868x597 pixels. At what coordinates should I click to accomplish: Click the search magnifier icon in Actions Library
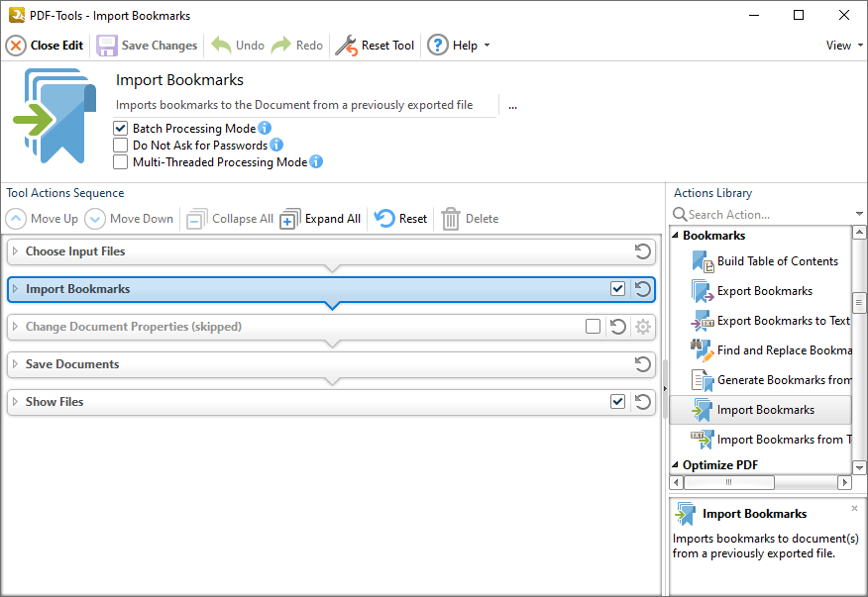[x=680, y=214]
